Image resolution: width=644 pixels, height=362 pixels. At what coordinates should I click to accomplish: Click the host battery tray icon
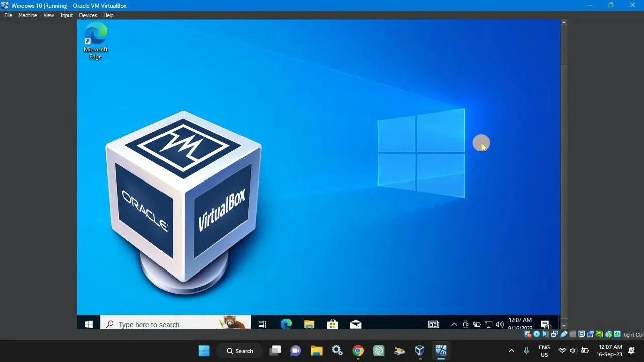pos(585,351)
